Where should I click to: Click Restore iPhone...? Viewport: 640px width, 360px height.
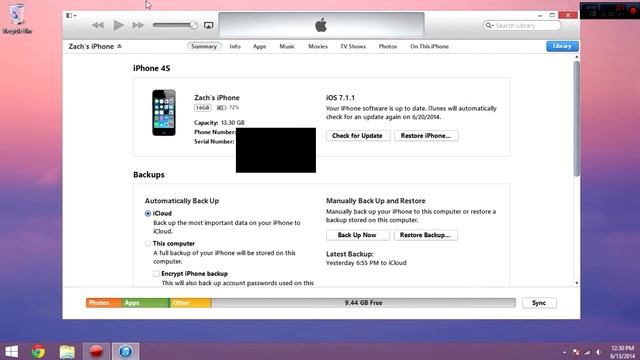pos(426,136)
